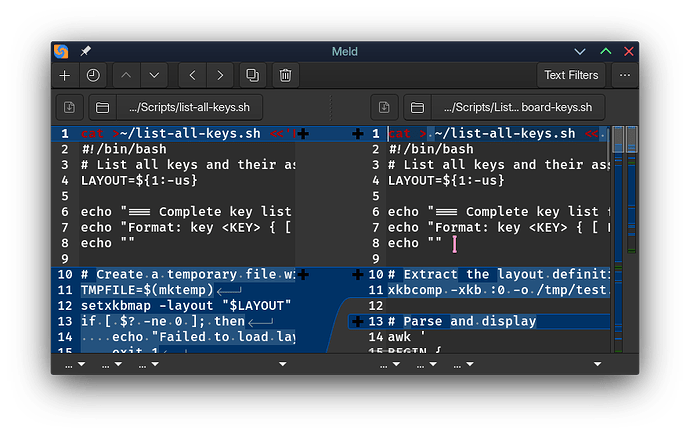Click the new comparison plus icon
Image resolution: width=690 pixels, height=435 pixels.
tap(65, 75)
